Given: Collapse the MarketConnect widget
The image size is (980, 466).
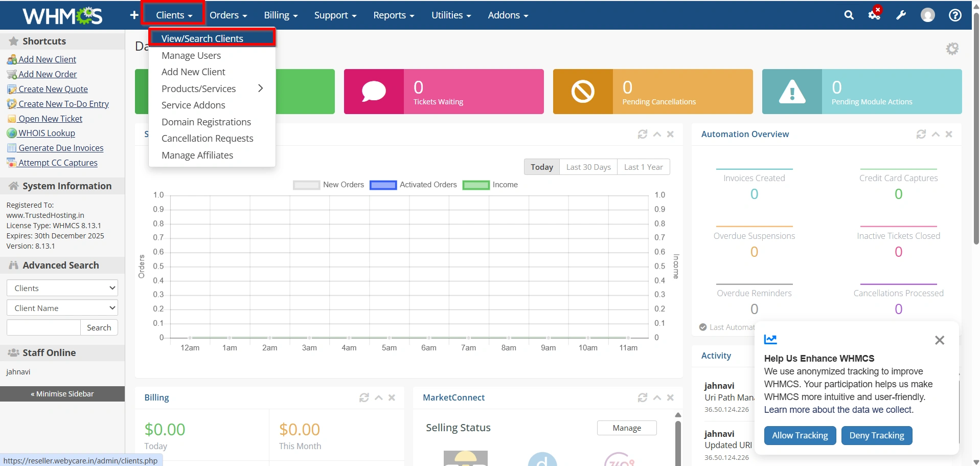Looking at the screenshot, I should click(657, 397).
